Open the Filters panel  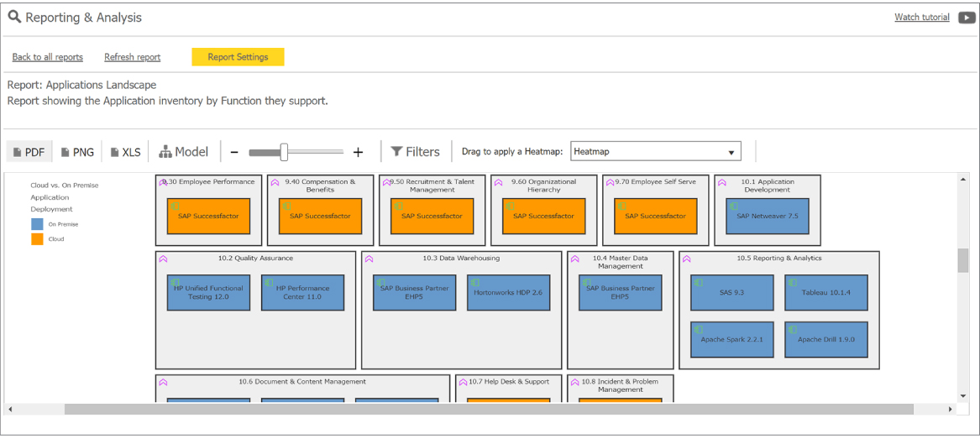[415, 152]
